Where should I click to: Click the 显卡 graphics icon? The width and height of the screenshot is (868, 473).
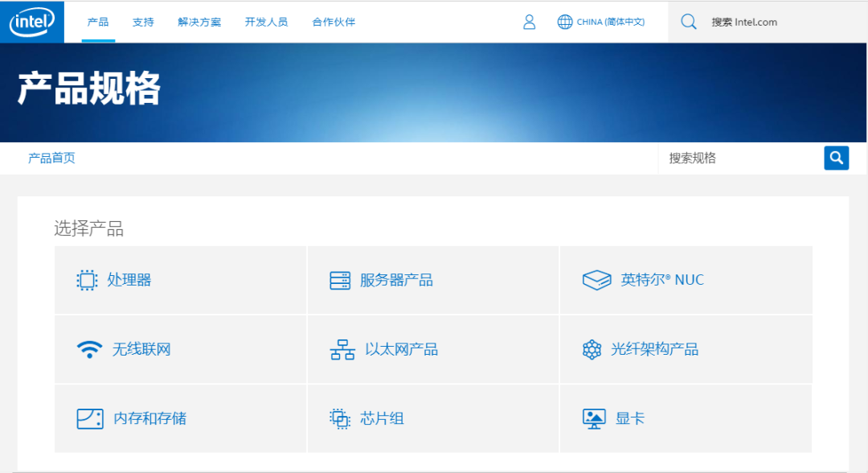[594, 419]
